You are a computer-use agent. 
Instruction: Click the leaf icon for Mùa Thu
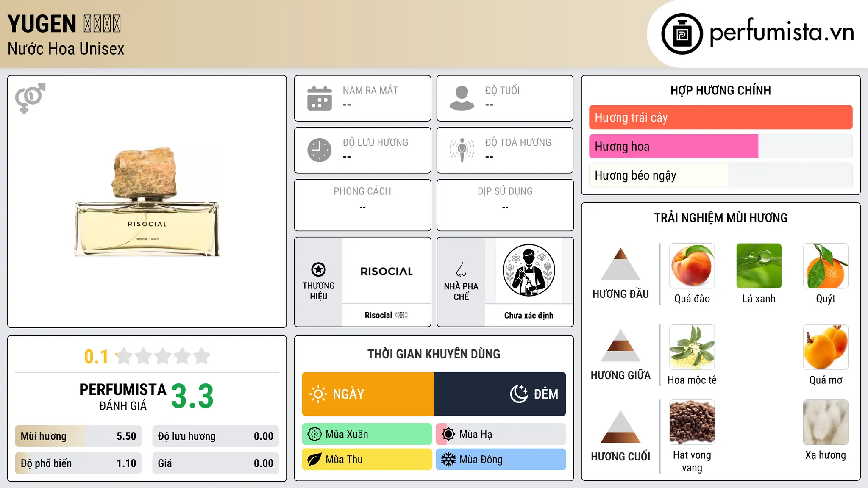click(314, 460)
